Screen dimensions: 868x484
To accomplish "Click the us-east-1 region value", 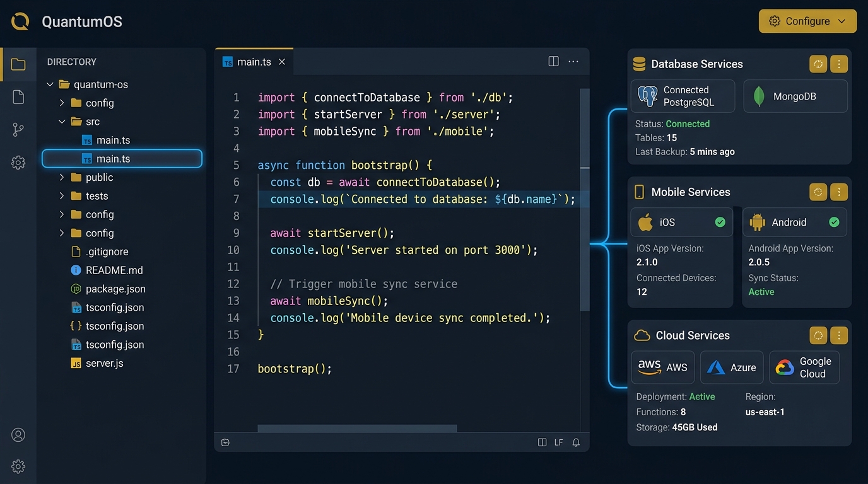I will [x=765, y=412].
